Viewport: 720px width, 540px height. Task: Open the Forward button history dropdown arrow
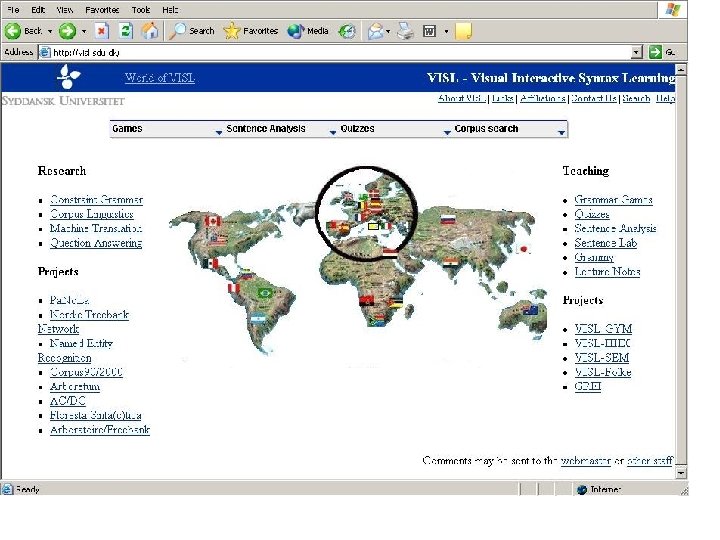[84, 31]
